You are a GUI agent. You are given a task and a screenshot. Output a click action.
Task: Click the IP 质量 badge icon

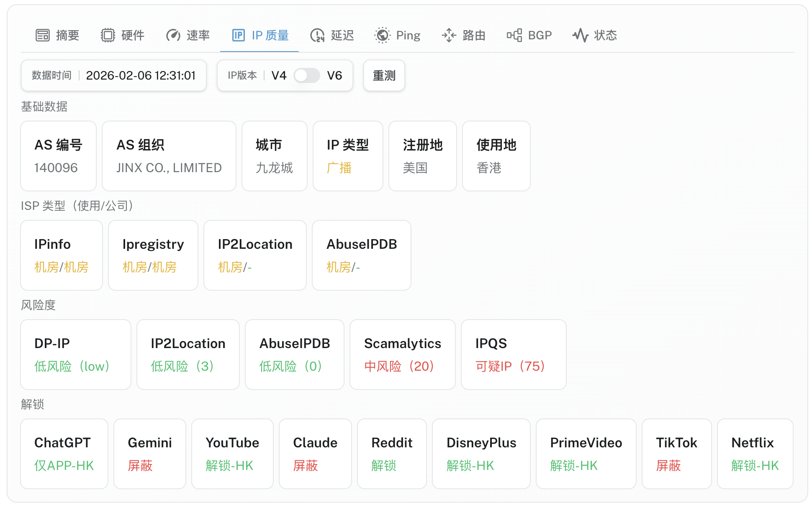point(238,35)
